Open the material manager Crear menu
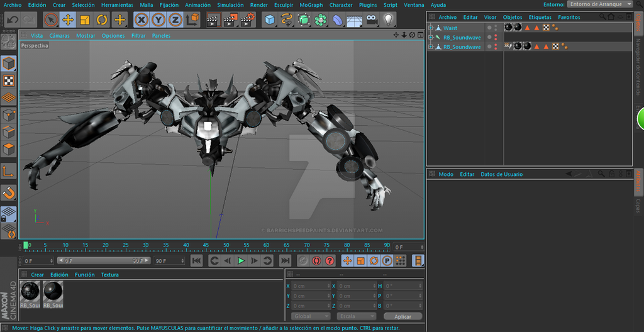Viewport: 644px width, 332px height. point(37,275)
